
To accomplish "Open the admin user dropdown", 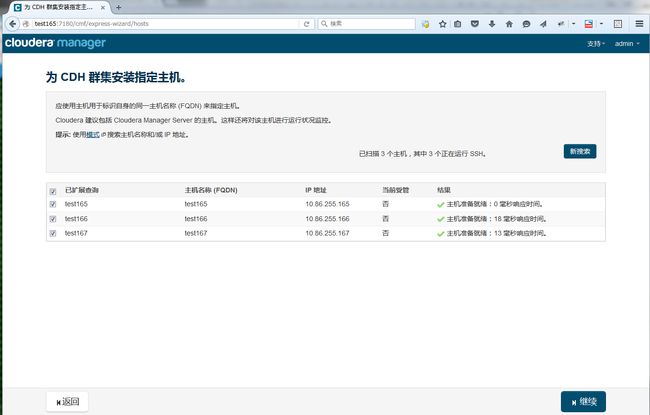I will point(627,44).
